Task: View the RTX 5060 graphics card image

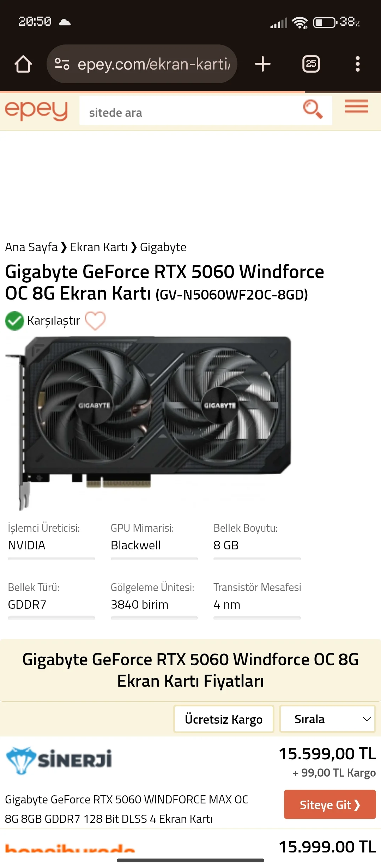Action: click(148, 423)
